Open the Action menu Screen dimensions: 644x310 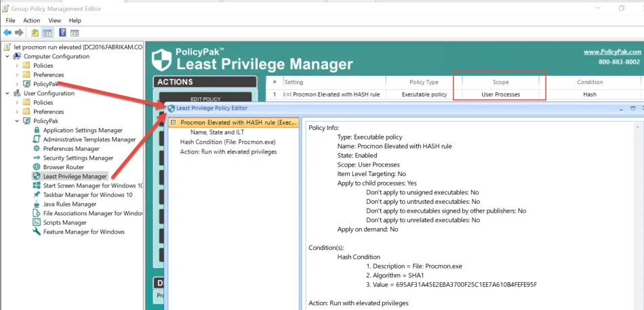click(32, 20)
